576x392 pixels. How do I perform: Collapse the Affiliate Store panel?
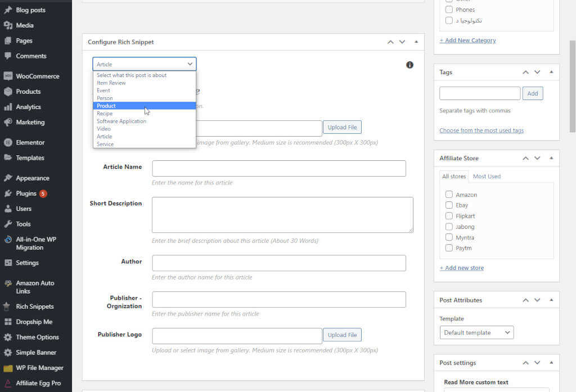click(x=551, y=159)
